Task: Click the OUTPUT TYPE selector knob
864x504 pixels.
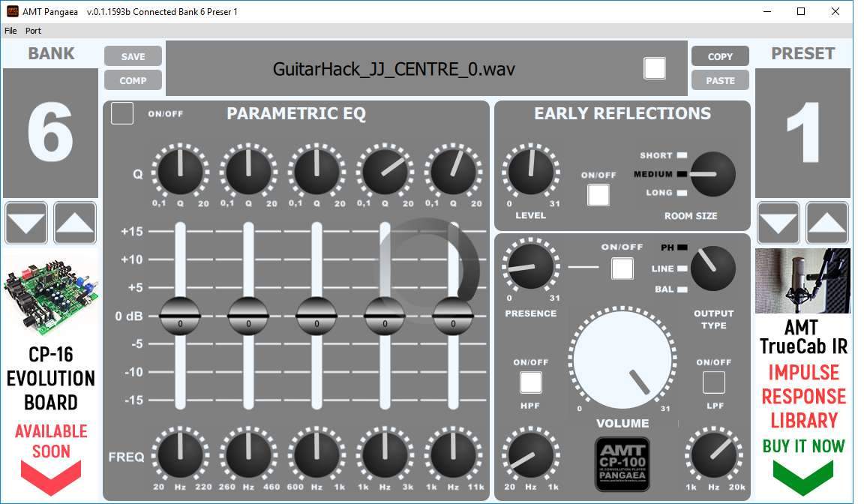Action: (713, 268)
